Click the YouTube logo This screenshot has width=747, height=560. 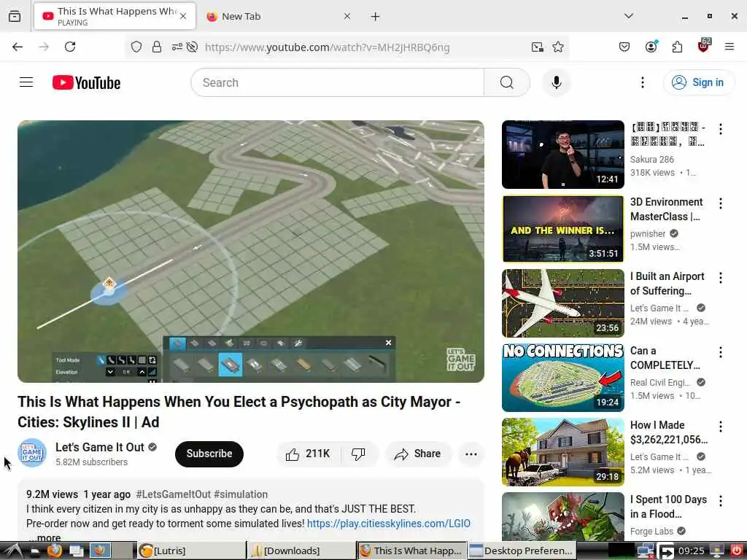(86, 82)
